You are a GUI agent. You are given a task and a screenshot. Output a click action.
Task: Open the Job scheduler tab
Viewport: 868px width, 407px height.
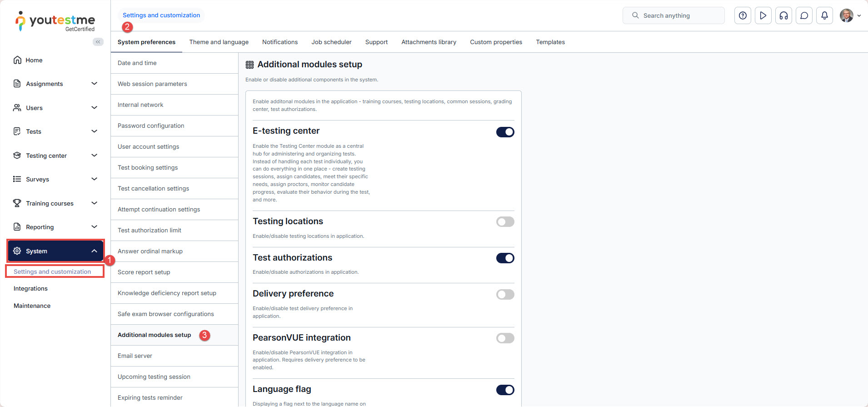pos(331,42)
